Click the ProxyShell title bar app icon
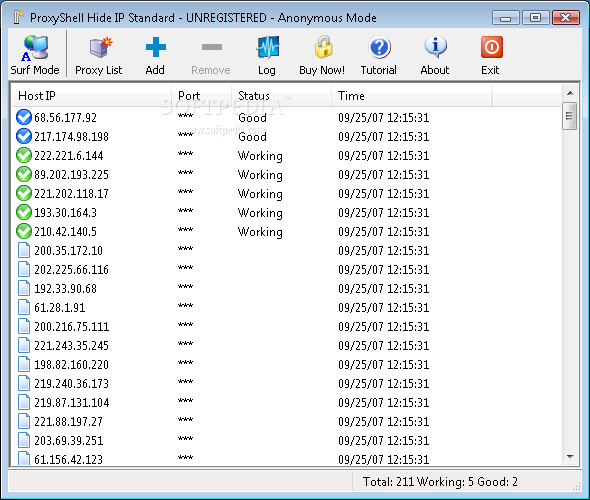This screenshot has width=590, height=500. pos(18,17)
